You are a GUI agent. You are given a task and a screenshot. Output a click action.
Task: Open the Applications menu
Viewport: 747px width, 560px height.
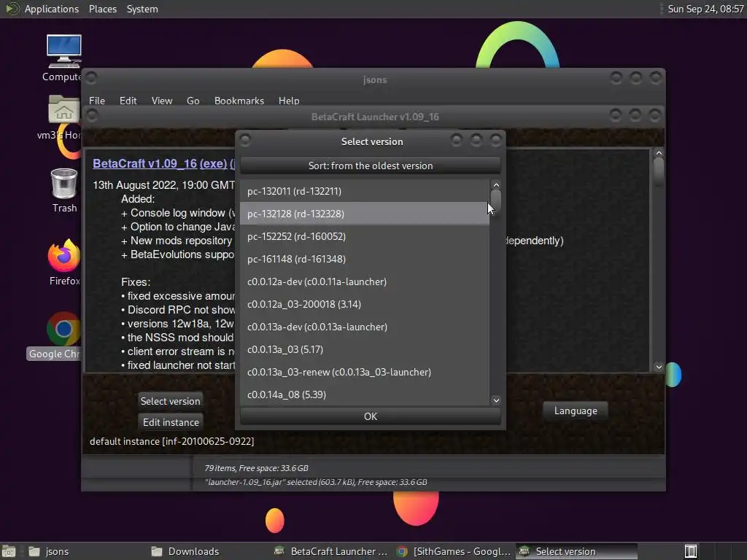point(52,9)
